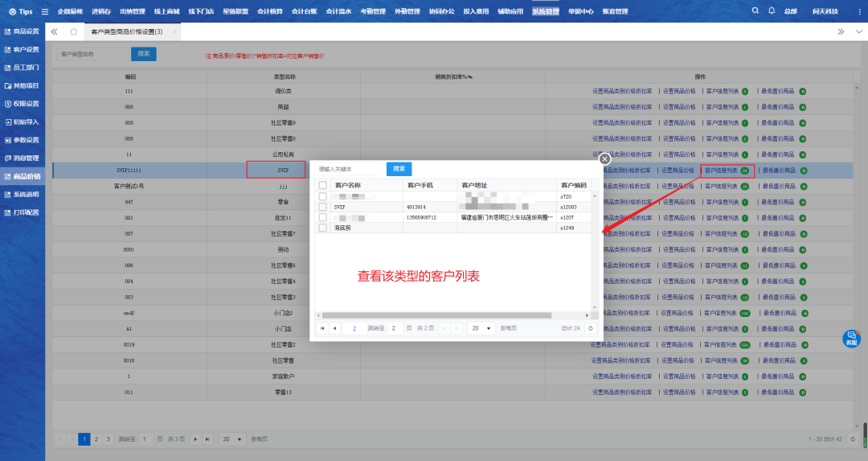
Task: Go to home tab via house icon
Action: pyautogui.click(x=74, y=31)
